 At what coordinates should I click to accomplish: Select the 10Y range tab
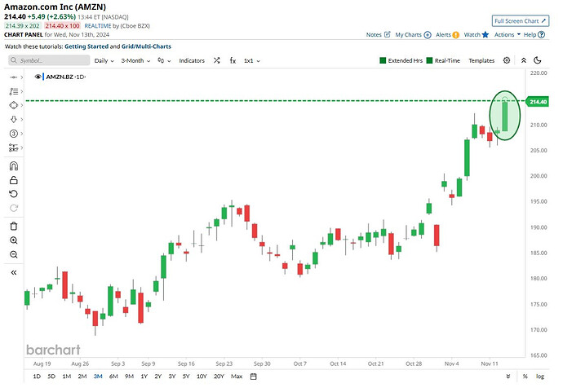pyautogui.click(x=202, y=377)
